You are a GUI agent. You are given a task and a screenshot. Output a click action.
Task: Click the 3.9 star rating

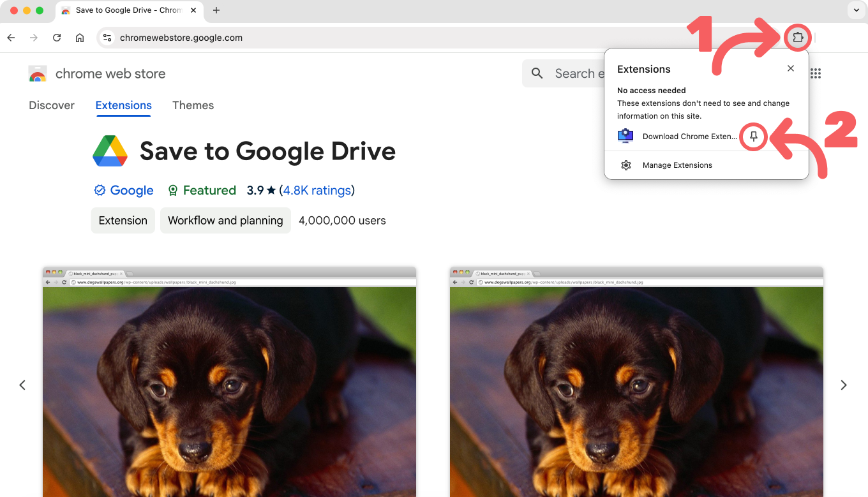(262, 190)
